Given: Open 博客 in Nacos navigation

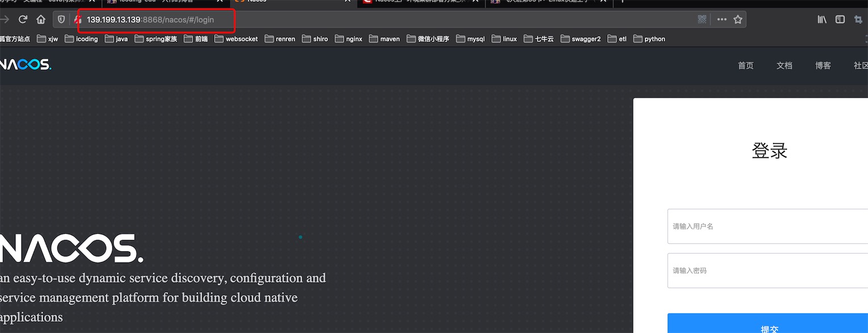Looking at the screenshot, I should (823, 66).
